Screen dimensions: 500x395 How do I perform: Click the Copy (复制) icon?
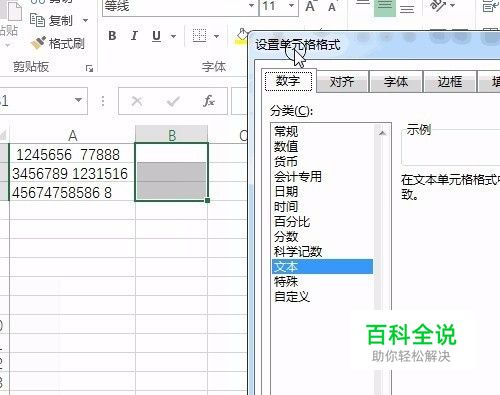[37, 20]
